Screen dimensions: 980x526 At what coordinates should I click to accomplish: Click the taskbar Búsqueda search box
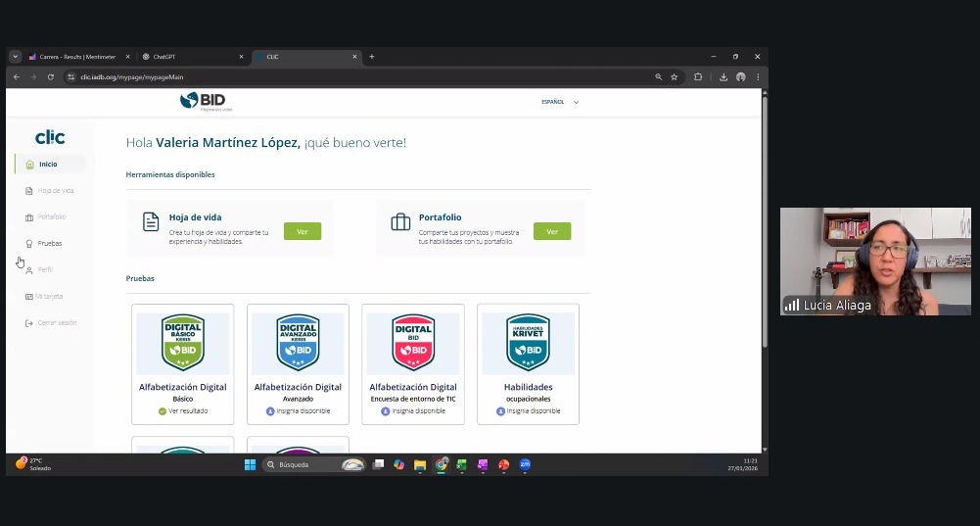click(313, 464)
